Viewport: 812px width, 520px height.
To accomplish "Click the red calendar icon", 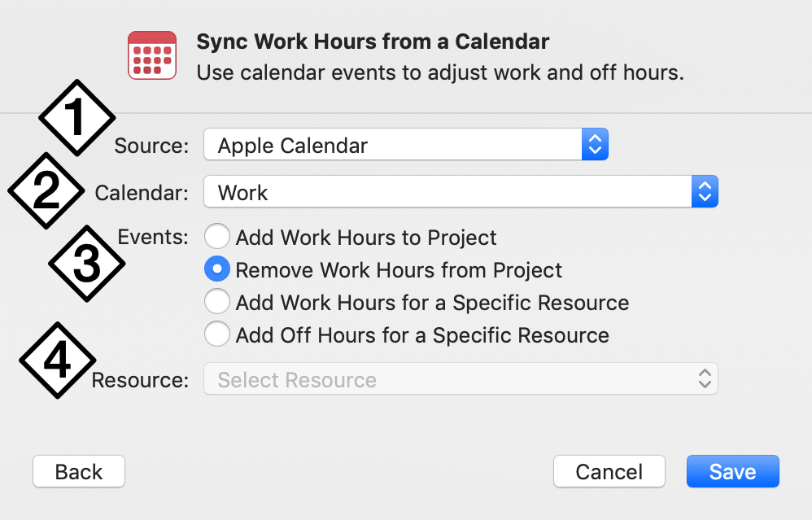I will pyautogui.click(x=152, y=55).
